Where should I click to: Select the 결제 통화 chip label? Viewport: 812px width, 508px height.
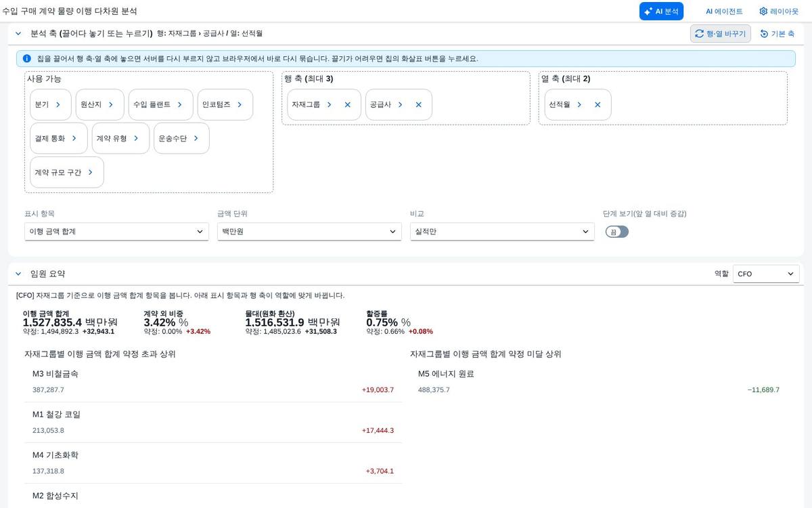point(50,138)
